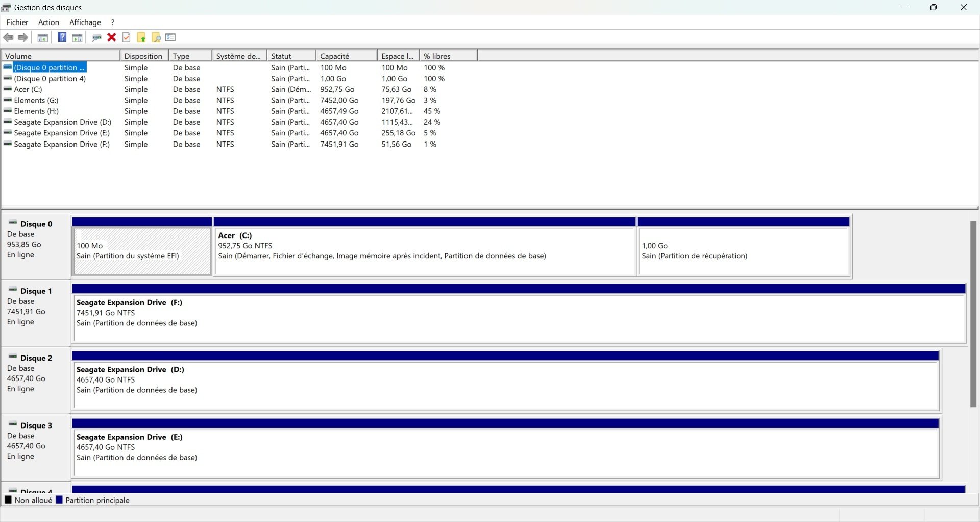Viewport: 980px width, 522px height.
Task: Click the black Non alloué legend swatch
Action: point(8,500)
